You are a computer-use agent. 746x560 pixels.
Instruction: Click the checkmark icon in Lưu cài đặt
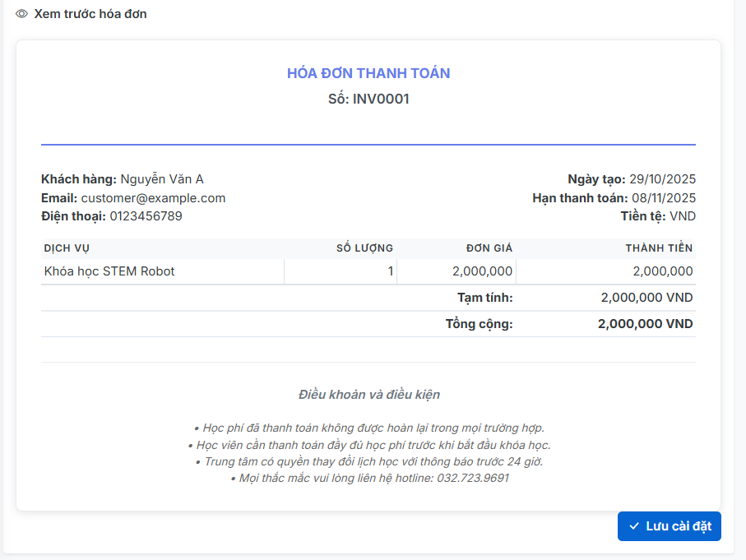pos(633,526)
